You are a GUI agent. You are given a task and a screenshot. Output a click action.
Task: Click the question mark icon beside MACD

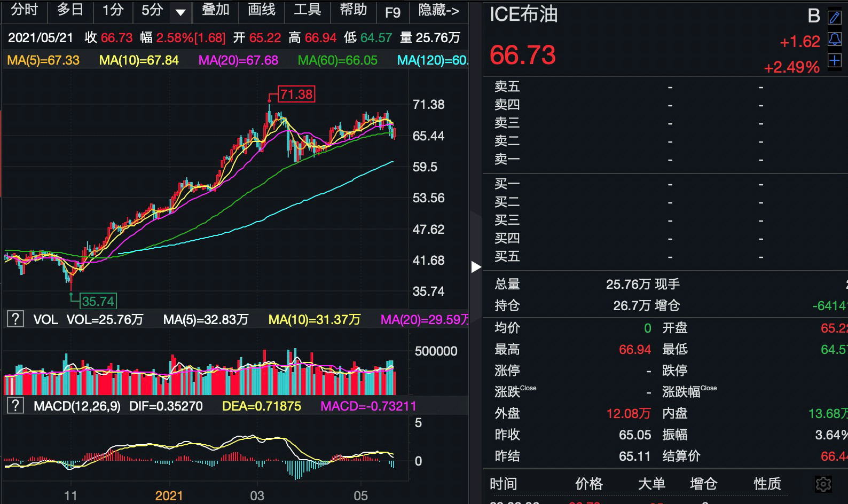click(15, 406)
